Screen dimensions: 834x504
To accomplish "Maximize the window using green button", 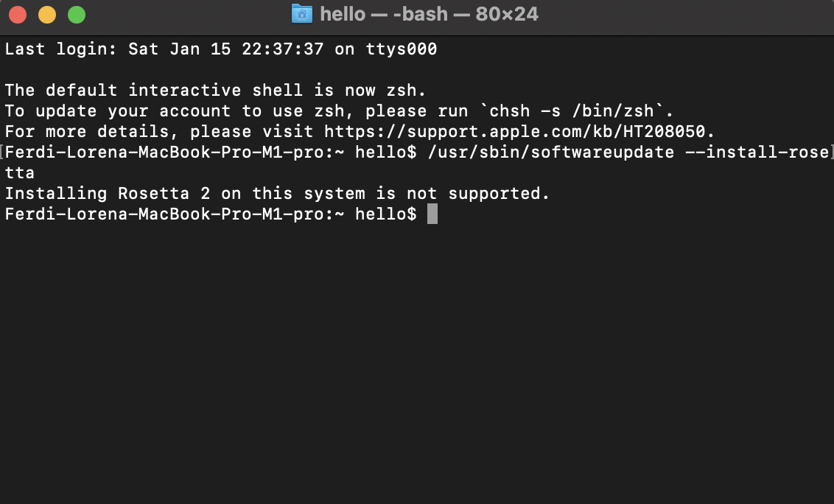I will click(77, 15).
